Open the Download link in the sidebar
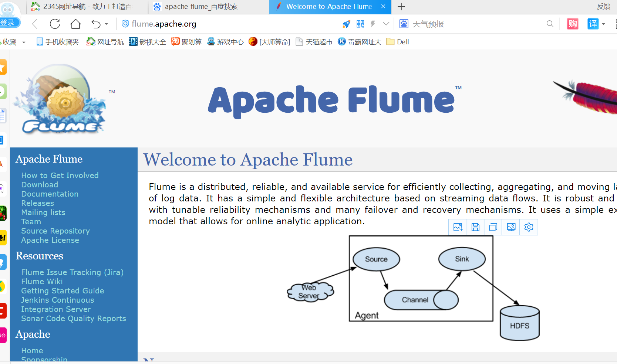This screenshot has height=364, width=617. coord(40,184)
